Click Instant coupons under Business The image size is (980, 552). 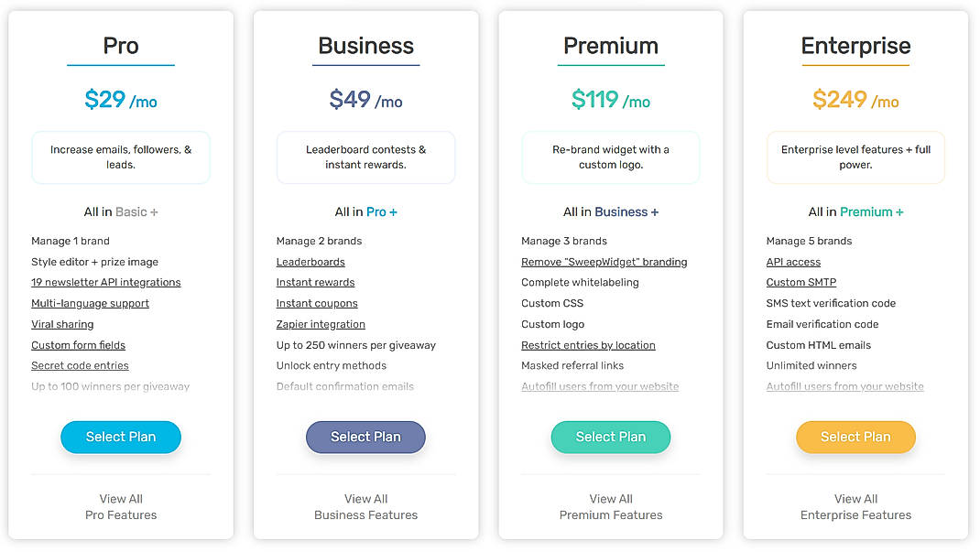coord(315,303)
